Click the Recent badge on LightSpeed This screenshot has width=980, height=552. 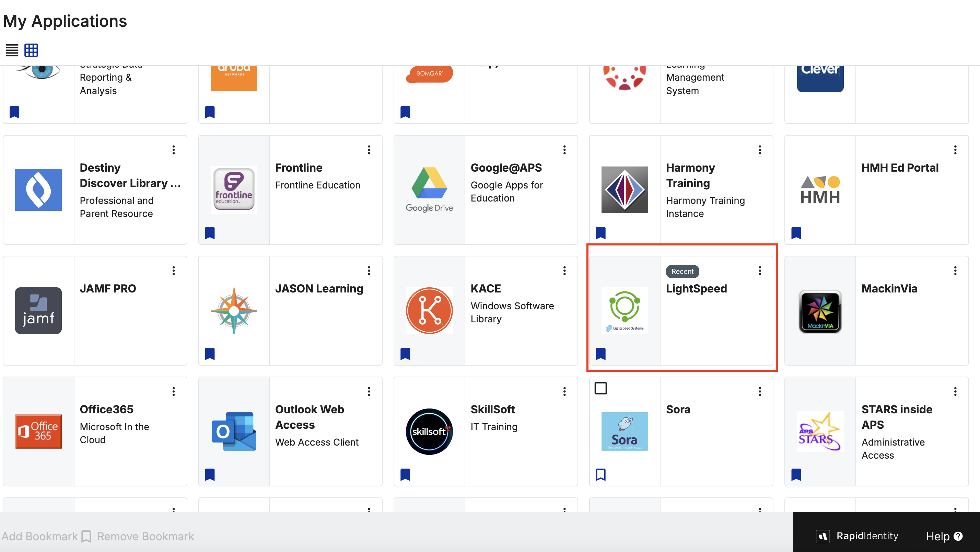[x=682, y=272]
